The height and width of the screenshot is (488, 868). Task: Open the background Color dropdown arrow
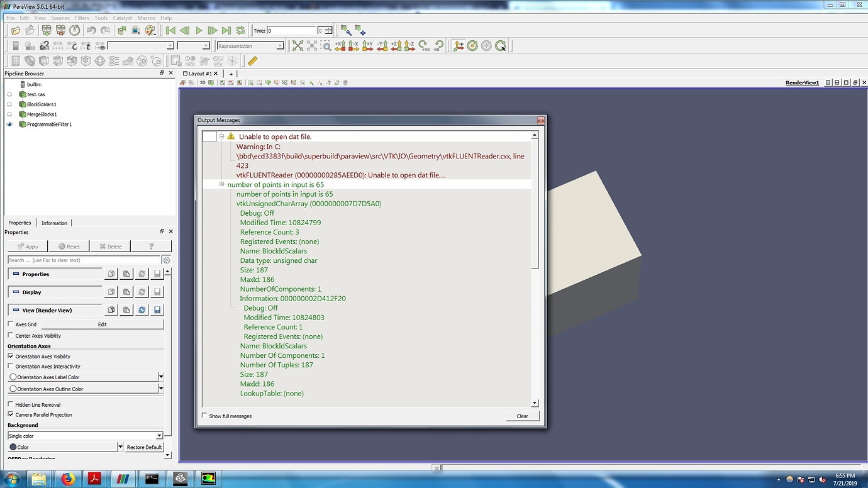coord(120,447)
